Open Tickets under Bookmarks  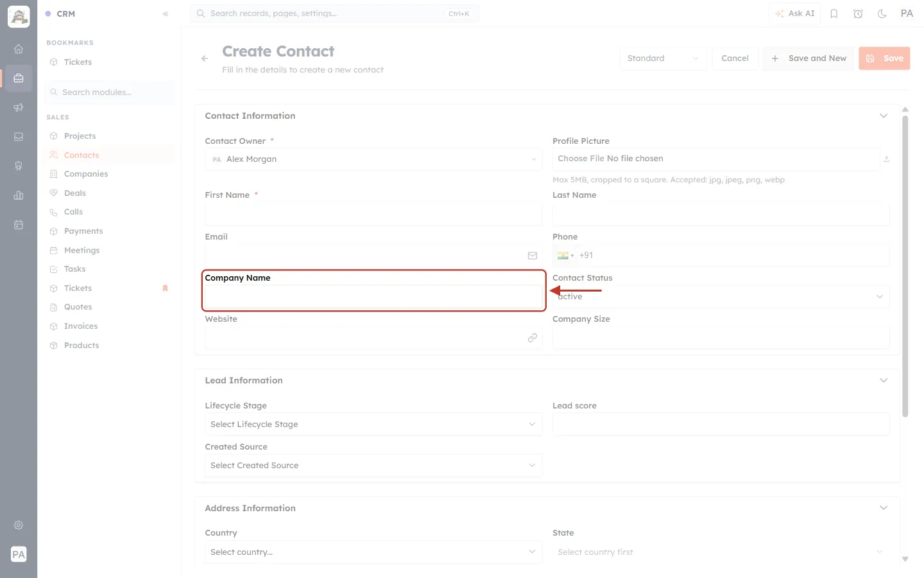pyautogui.click(x=78, y=62)
